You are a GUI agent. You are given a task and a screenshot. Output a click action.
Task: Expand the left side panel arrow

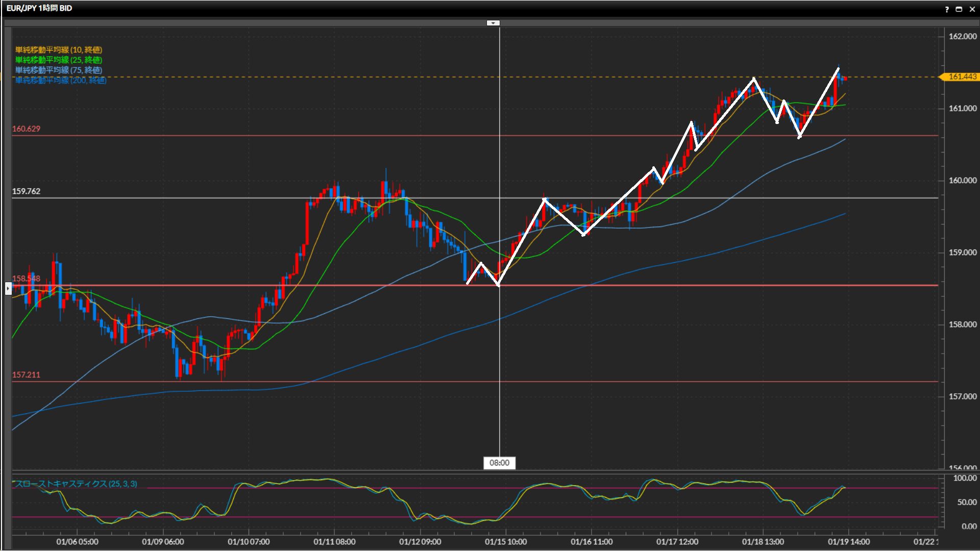click(8, 289)
